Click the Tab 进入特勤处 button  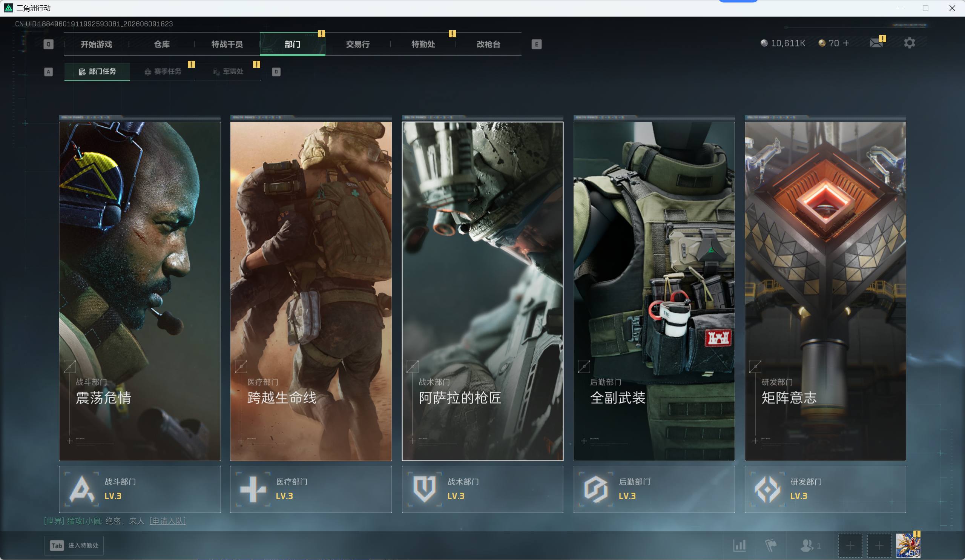click(x=74, y=545)
